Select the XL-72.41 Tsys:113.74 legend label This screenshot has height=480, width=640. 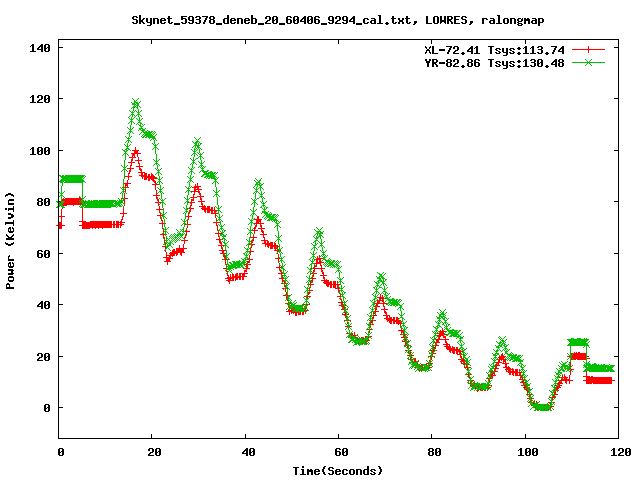coord(494,50)
